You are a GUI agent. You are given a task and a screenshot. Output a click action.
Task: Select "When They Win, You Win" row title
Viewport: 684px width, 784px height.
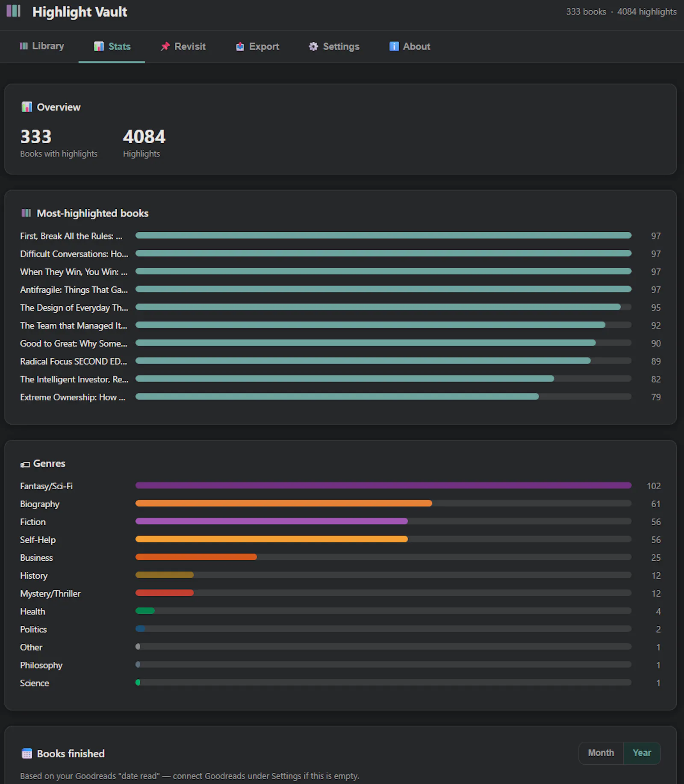(74, 272)
